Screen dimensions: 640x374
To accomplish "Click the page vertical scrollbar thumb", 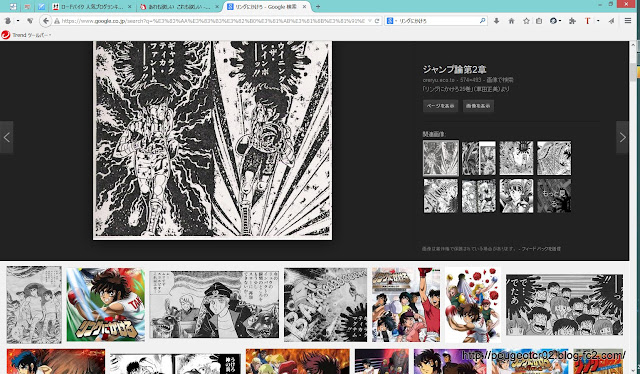I will 633,72.
